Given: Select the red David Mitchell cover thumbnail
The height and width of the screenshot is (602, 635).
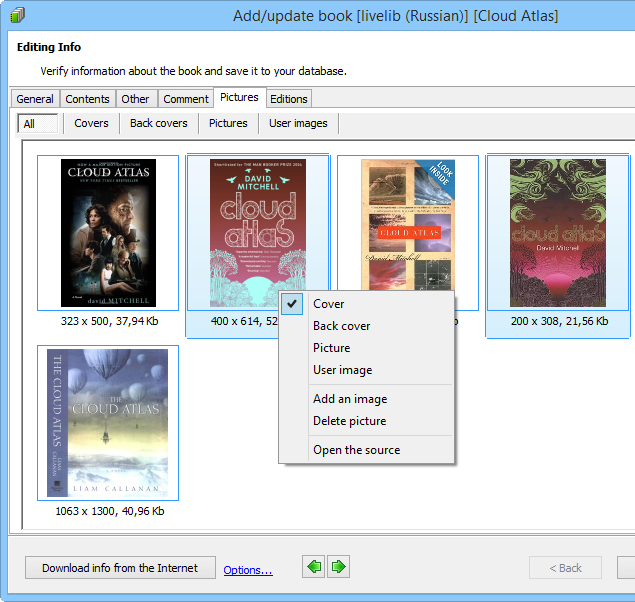Looking at the screenshot, I should coord(258,233).
